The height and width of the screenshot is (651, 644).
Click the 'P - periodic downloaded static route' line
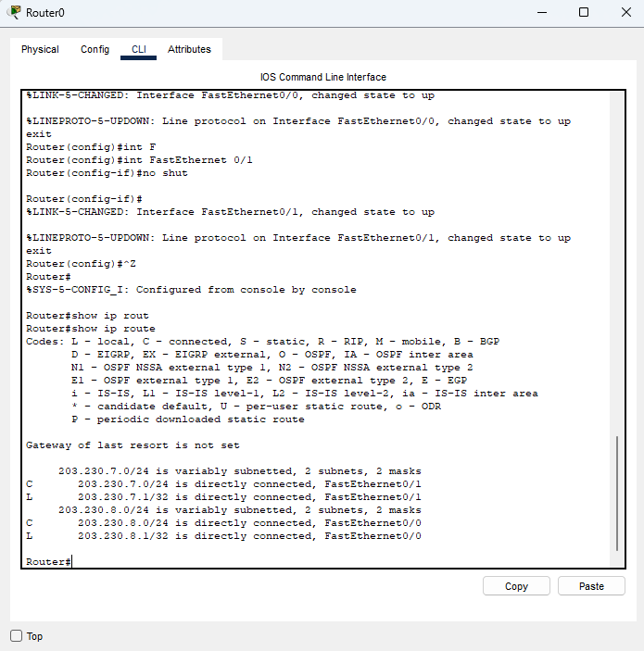[x=188, y=419]
